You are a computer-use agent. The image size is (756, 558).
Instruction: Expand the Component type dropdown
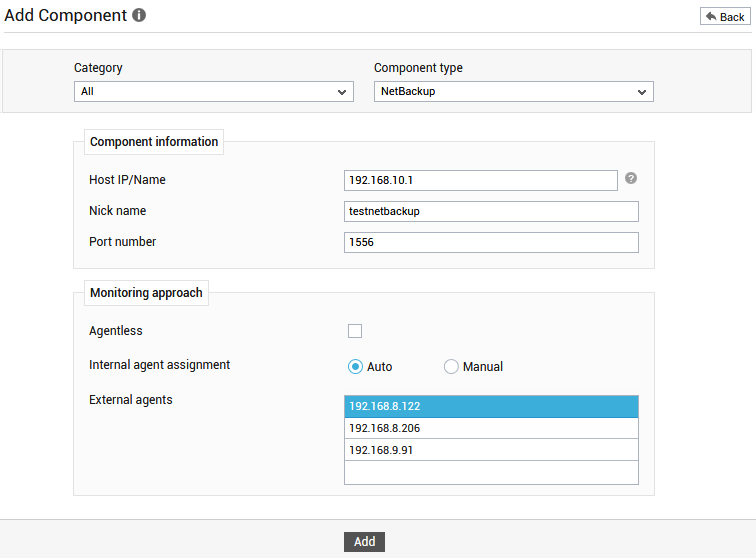pos(513,92)
